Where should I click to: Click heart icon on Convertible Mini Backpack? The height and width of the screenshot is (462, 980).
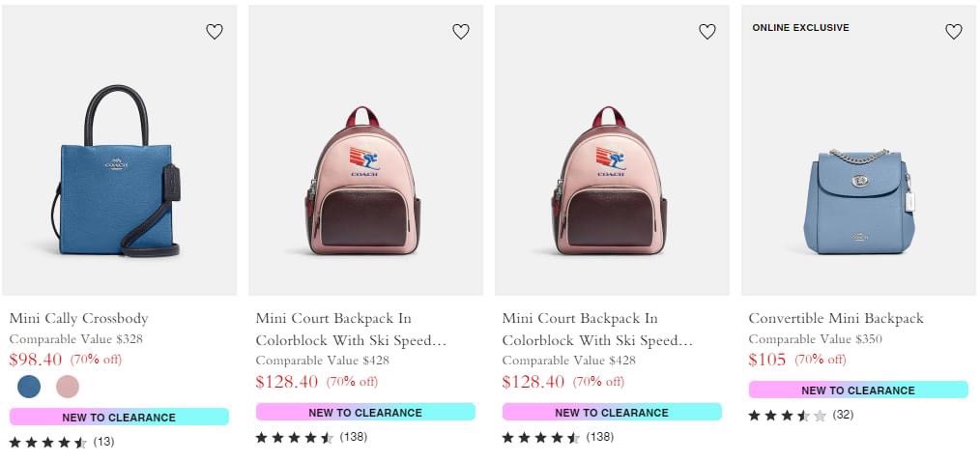tap(954, 32)
